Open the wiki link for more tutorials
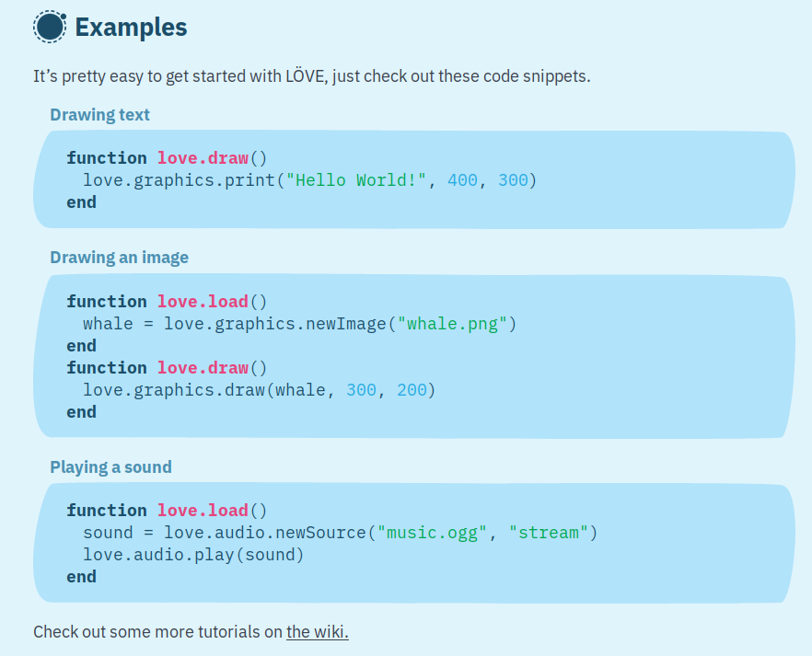 [x=317, y=632]
